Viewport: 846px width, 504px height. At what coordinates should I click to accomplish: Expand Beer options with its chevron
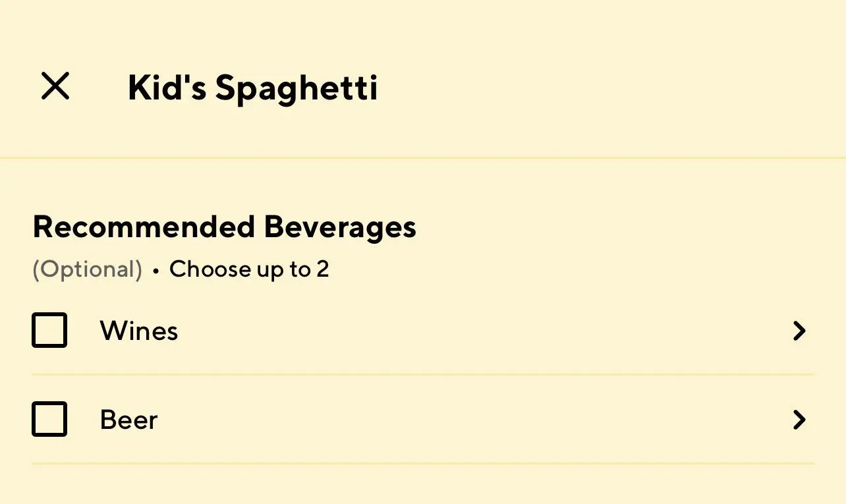(x=799, y=420)
